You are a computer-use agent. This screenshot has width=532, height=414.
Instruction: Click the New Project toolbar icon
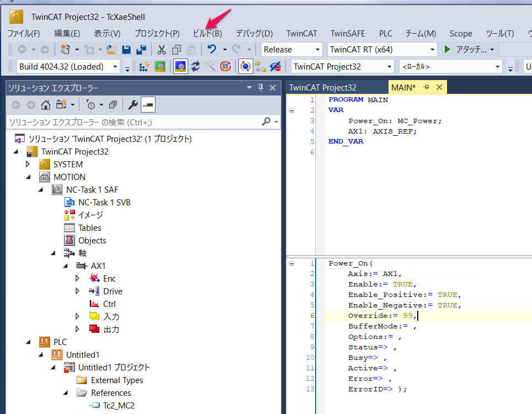66,50
